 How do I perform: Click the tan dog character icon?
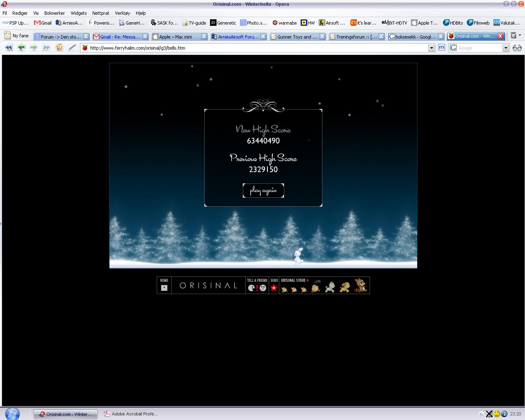[345, 287]
